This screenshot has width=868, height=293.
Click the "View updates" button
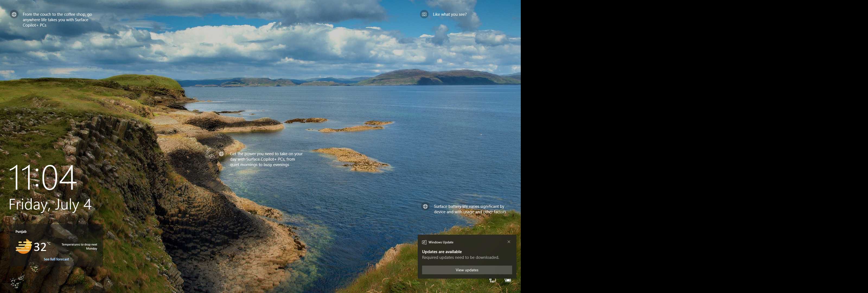[x=467, y=270]
